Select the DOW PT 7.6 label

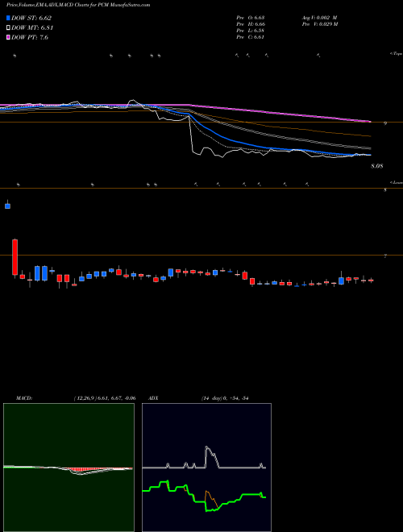pos(30,37)
